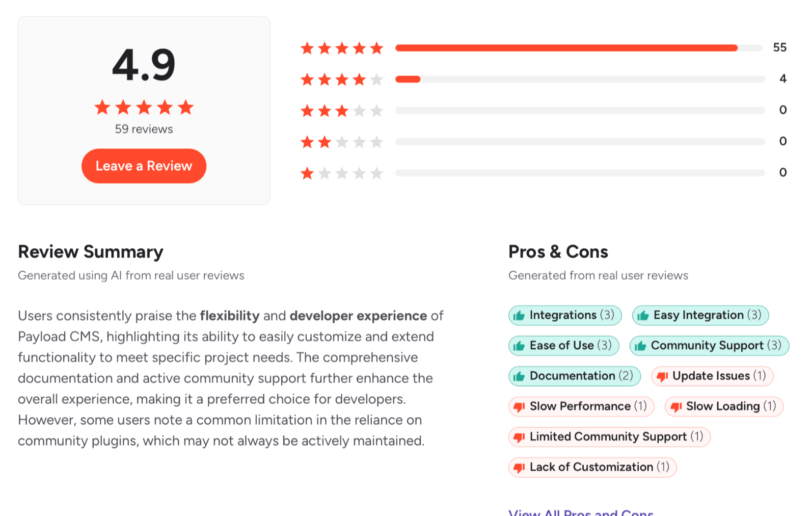Click thumbs-up icon on Ease of Use tag
The image size is (812, 516).
click(x=519, y=346)
